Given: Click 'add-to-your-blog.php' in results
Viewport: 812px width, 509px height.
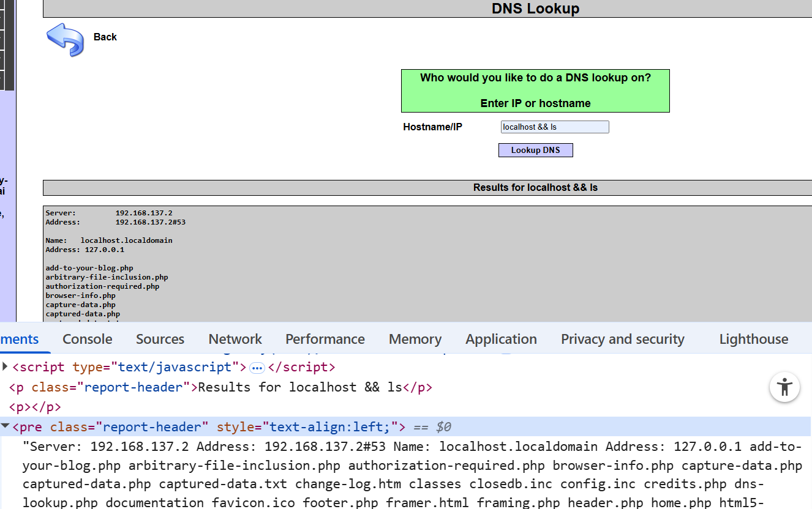Looking at the screenshot, I should pos(89,268).
